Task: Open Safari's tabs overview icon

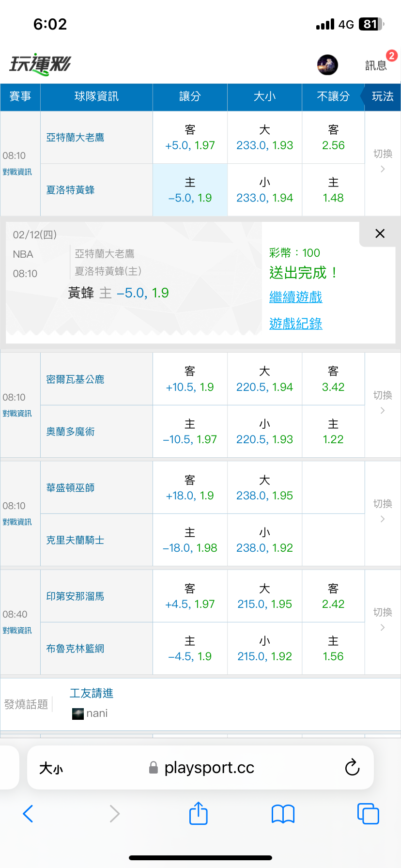Action: click(368, 814)
